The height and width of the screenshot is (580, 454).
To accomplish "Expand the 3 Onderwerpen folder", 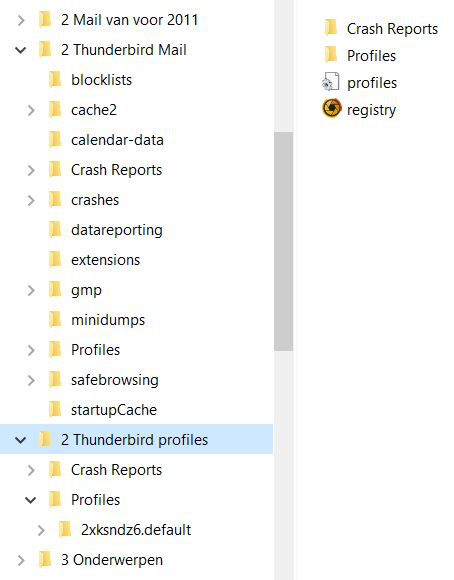I will 21,560.
